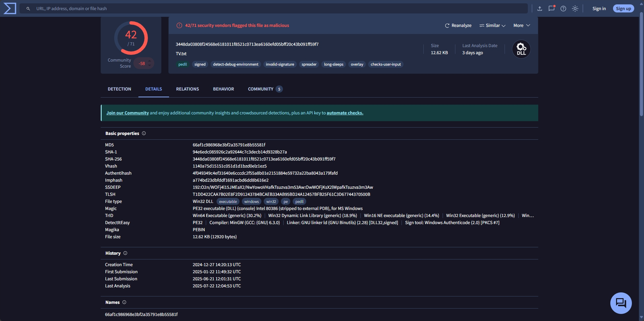Click the Reanalyze button
This screenshot has height=321, width=644.
458,26
